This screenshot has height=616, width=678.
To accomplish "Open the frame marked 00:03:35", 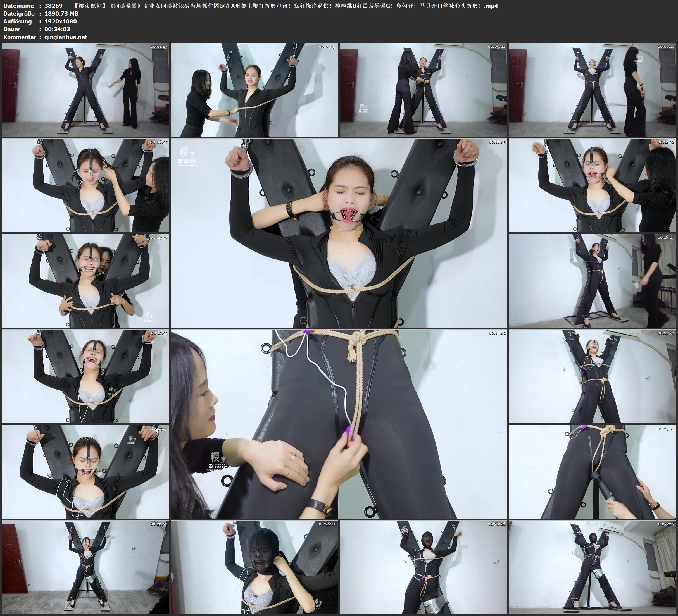I will click(254, 90).
